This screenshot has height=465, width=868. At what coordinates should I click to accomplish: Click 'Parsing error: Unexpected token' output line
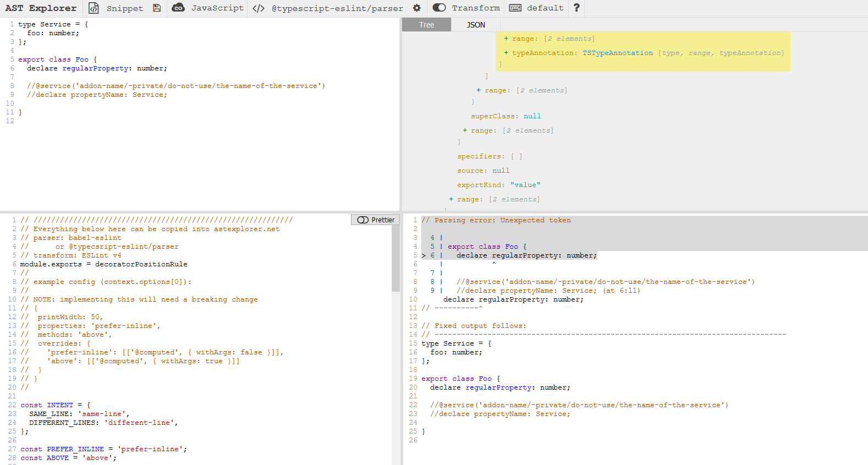[x=496, y=220]
